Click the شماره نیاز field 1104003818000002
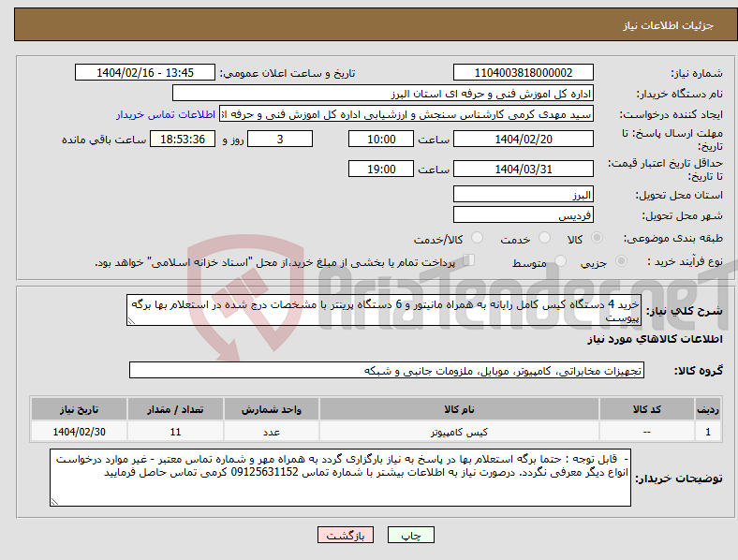Screen dimensions: 738x560 523,72
